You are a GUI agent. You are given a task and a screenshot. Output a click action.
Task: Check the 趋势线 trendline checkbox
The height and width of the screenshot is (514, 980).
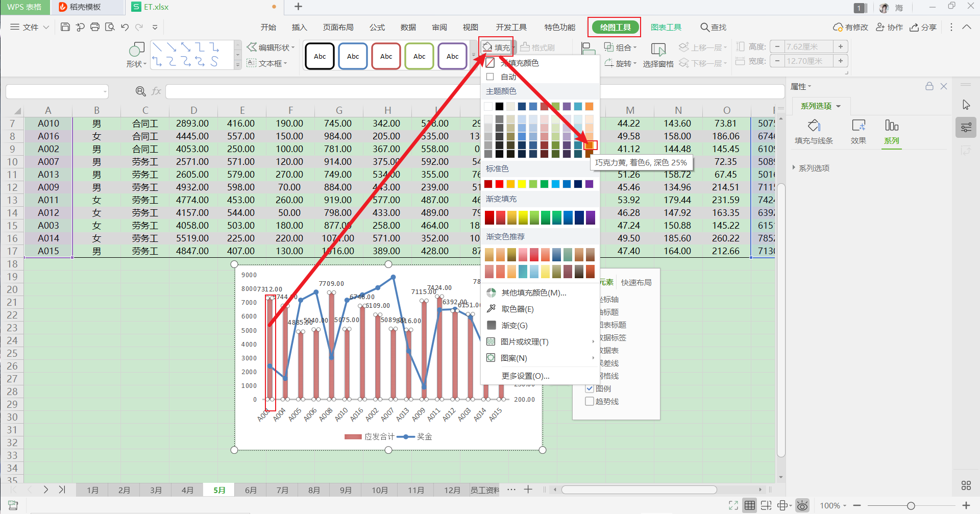tap(590, 401)
